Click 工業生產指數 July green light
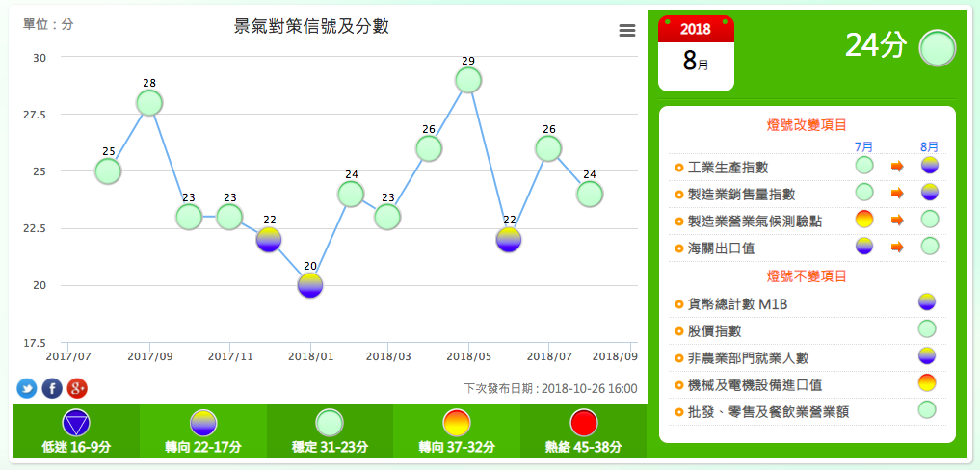 [x=863, y=166]
